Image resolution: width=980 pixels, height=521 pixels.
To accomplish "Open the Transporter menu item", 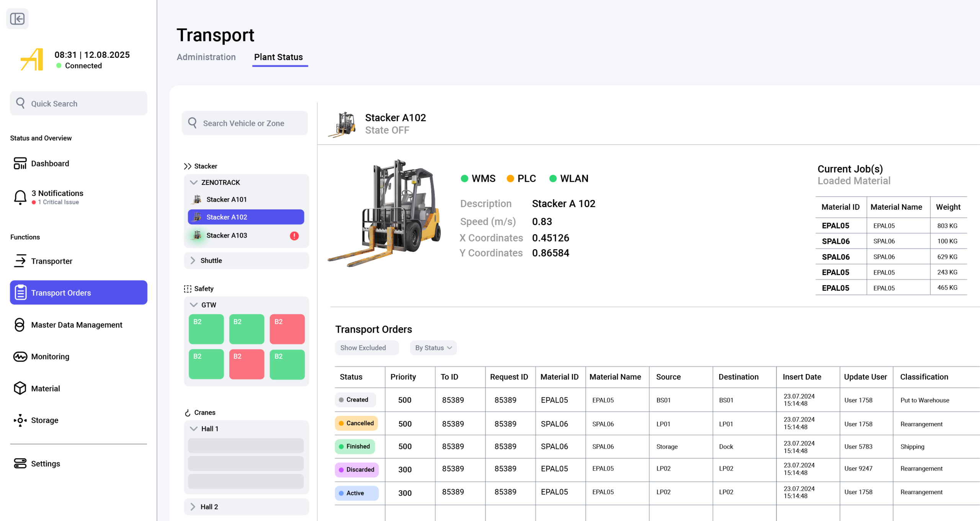I will pos(52,261).
